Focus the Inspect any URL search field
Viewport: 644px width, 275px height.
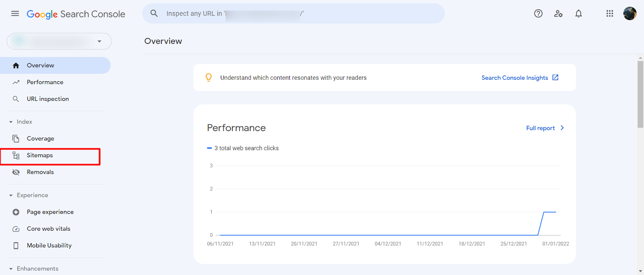pyautogui.click(x=293, y=13)
